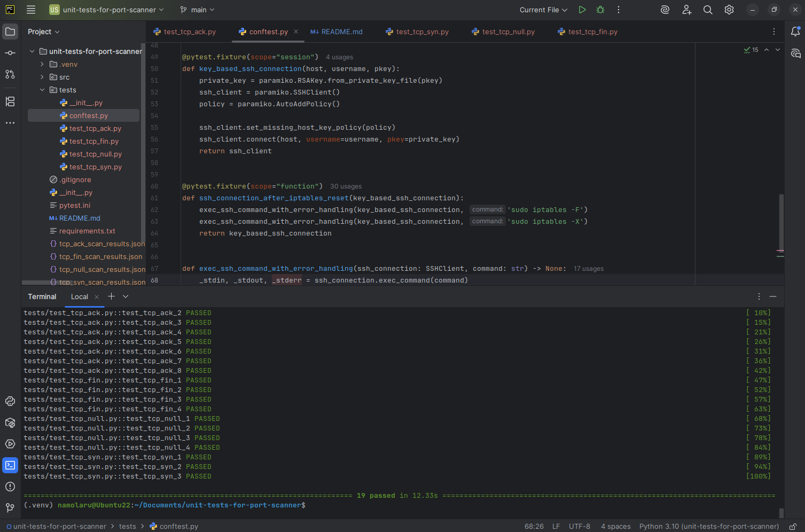Run the current file with the Run button
The height and width of the screenshot is (532, 805).
(582, 10)
